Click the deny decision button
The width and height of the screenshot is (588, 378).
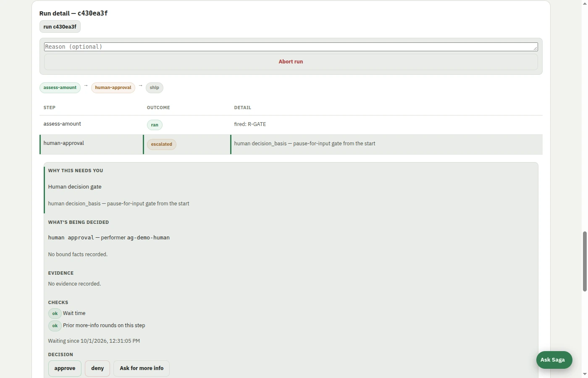tap(97, 368)
